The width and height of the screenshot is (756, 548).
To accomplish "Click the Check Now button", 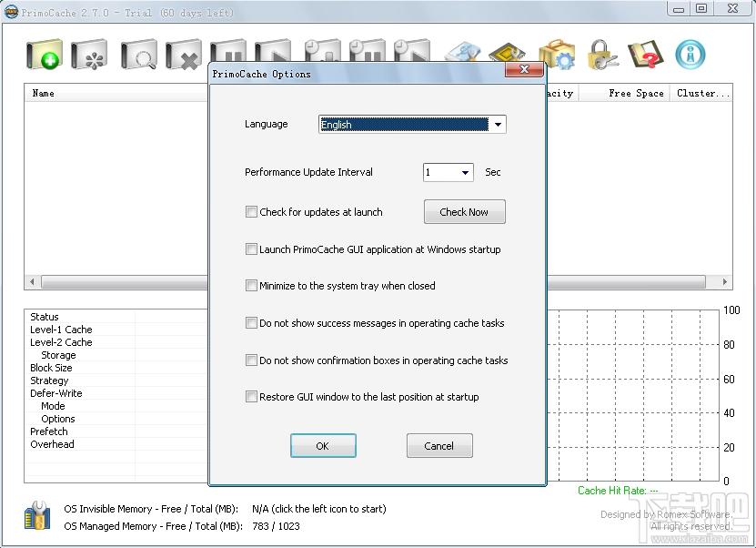I will tap(464, 212).
